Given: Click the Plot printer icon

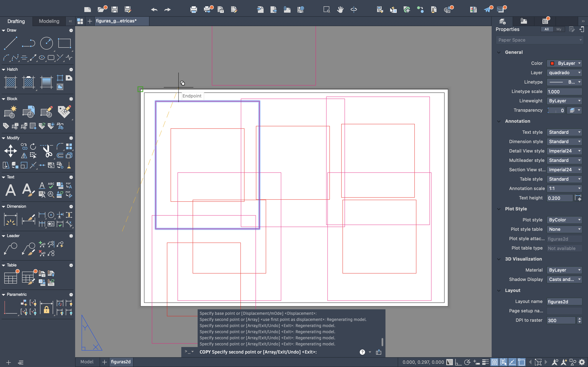Looking at the screenshot, I should [x=193, y=9].
